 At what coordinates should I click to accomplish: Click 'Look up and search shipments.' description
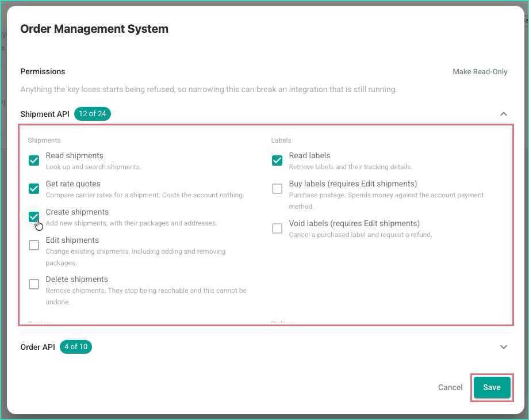pos(94,167)
